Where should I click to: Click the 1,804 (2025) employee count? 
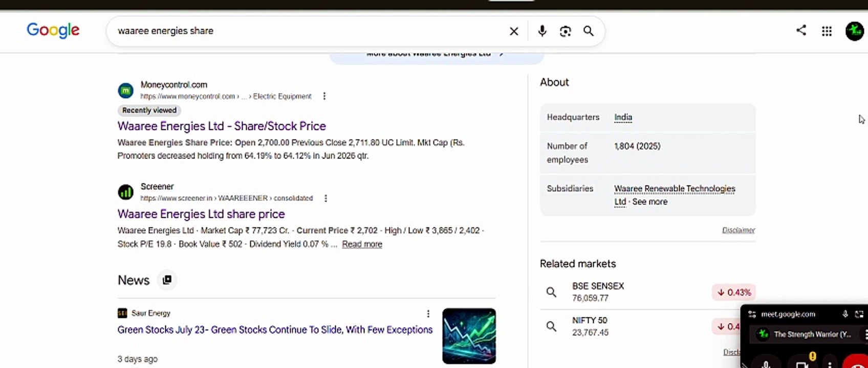pos(637,146)
